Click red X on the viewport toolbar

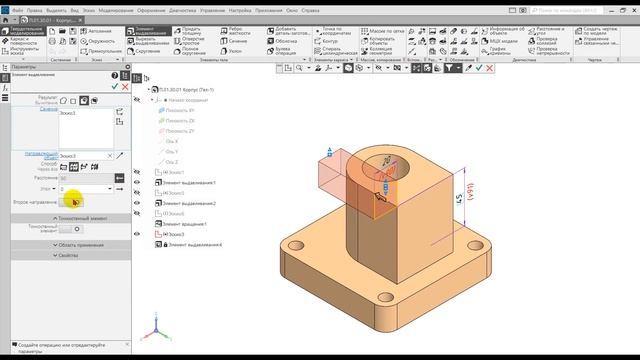[x=489, y=68]
